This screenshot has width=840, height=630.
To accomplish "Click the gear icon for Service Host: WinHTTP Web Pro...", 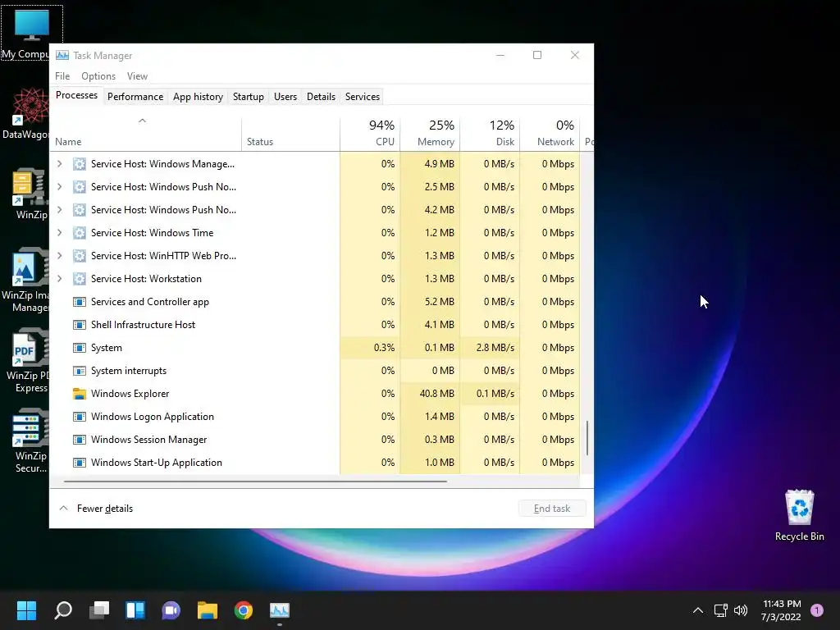I will click(80, 256).
